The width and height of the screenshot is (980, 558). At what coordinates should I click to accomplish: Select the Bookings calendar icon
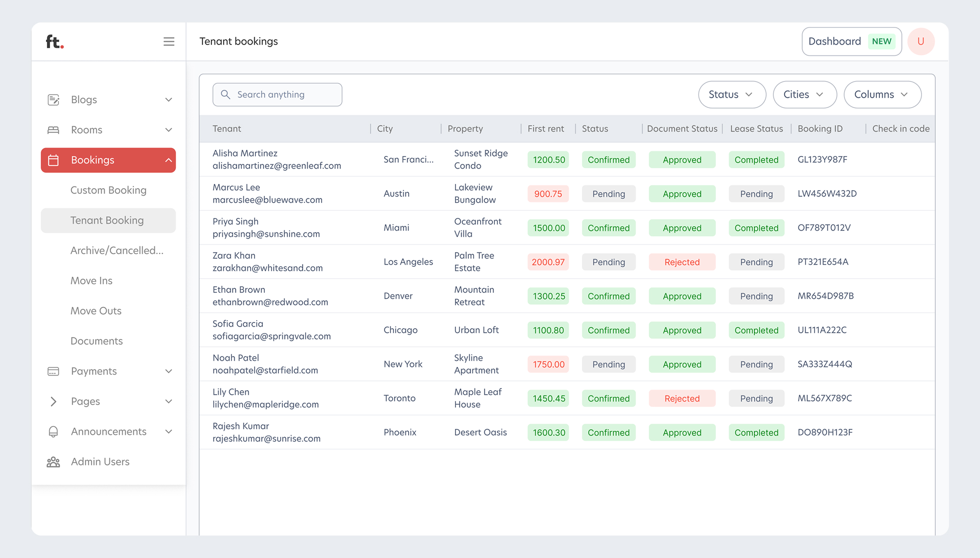pyautogui.click(x=54, y=160)
